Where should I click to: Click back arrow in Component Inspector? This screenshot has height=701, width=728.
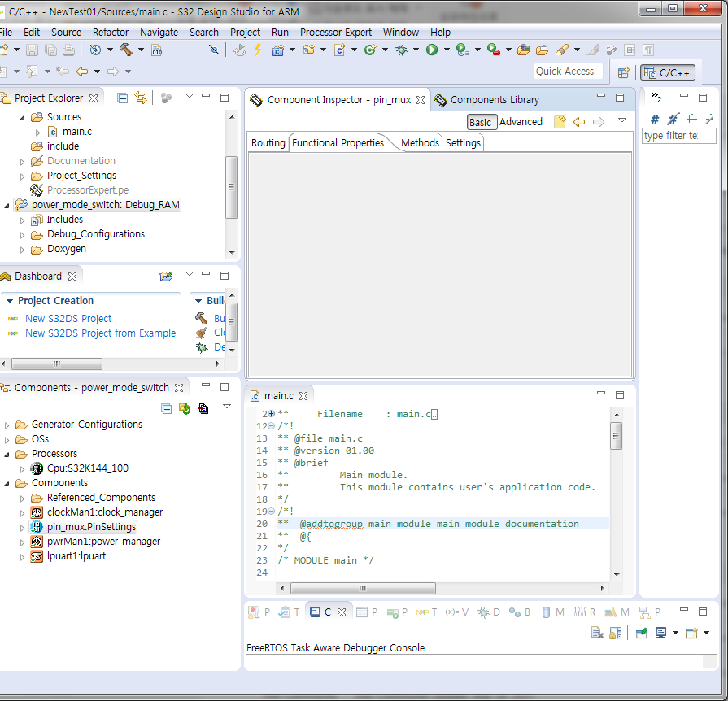[579, 122]
